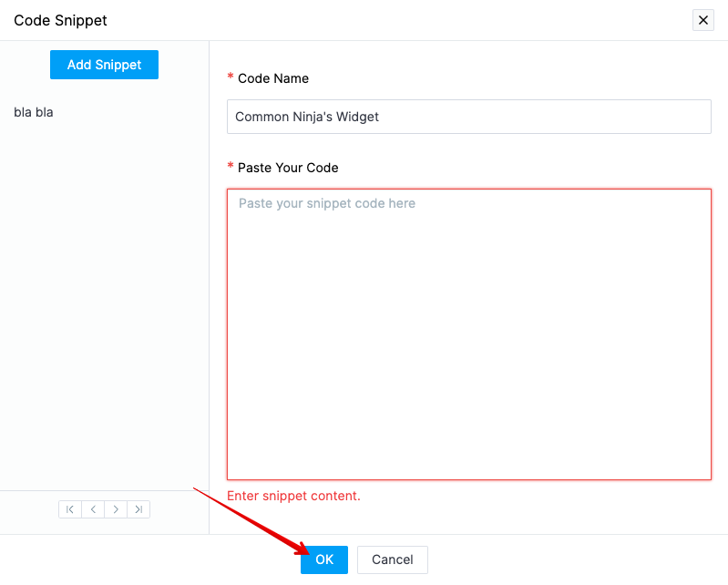Focus the Code Name input field
The height and width of the screenshot is (585, 728).
pyautogui.click(x=468, y=117)
